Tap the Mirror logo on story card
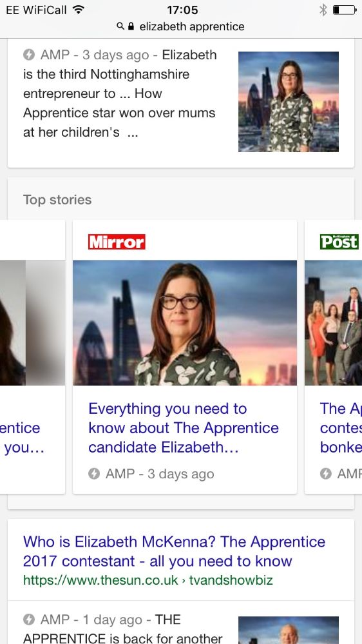Viewport: 362px width, 644px height. 117,242
